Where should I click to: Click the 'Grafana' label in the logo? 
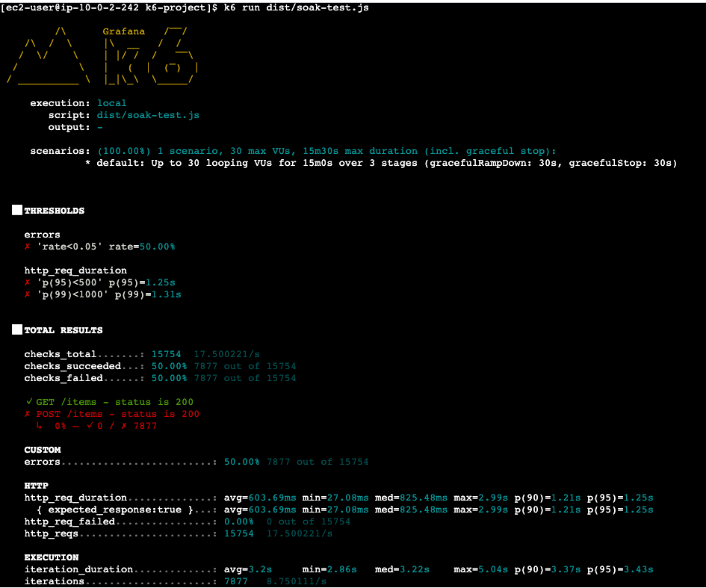[124, 31]
